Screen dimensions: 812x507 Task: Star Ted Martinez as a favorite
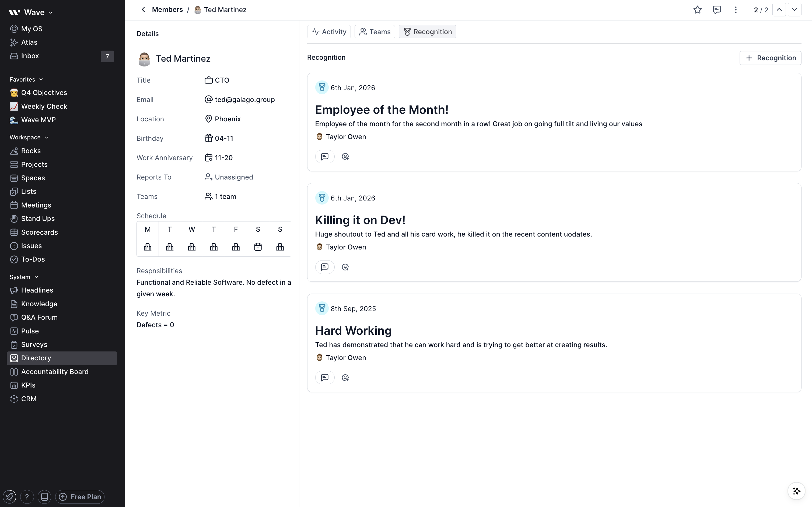697,10
